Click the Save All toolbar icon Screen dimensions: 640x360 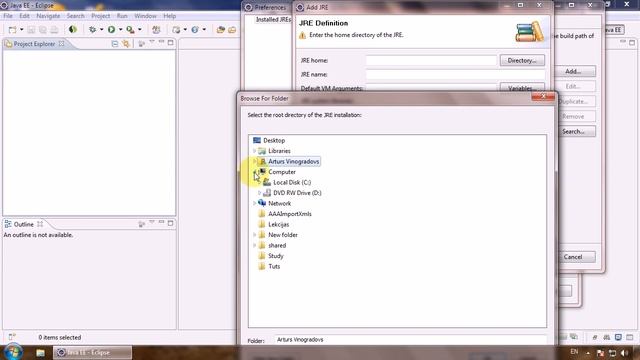[42, 30]
